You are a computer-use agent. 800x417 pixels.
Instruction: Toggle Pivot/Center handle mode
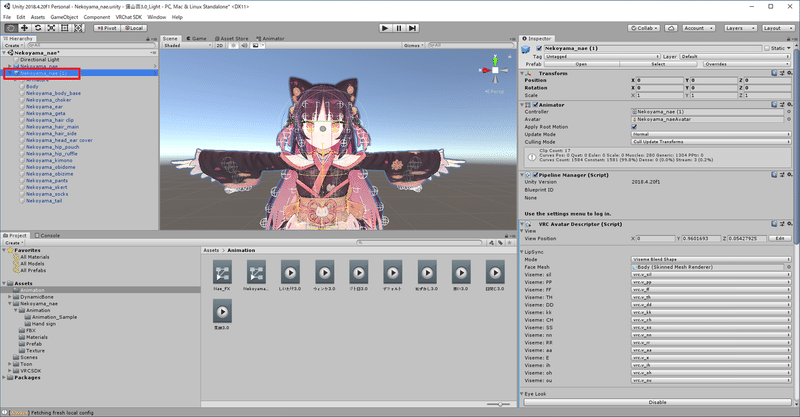(107, 28)
